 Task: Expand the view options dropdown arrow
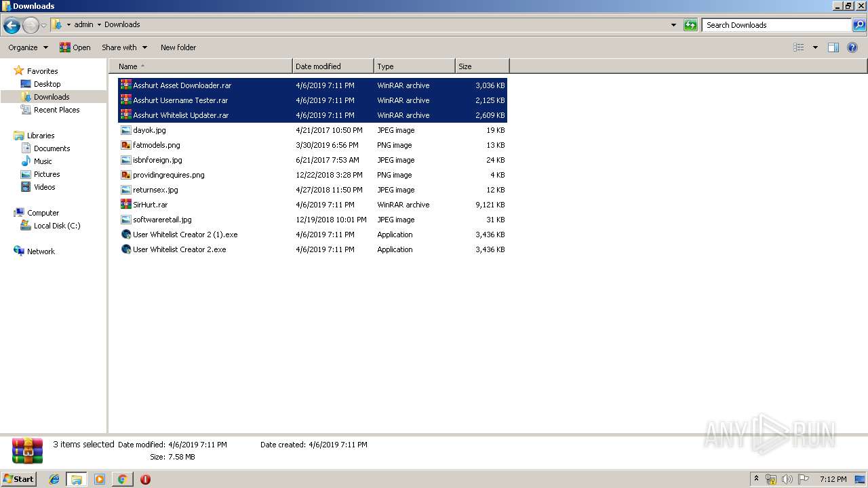click(815, 47)
